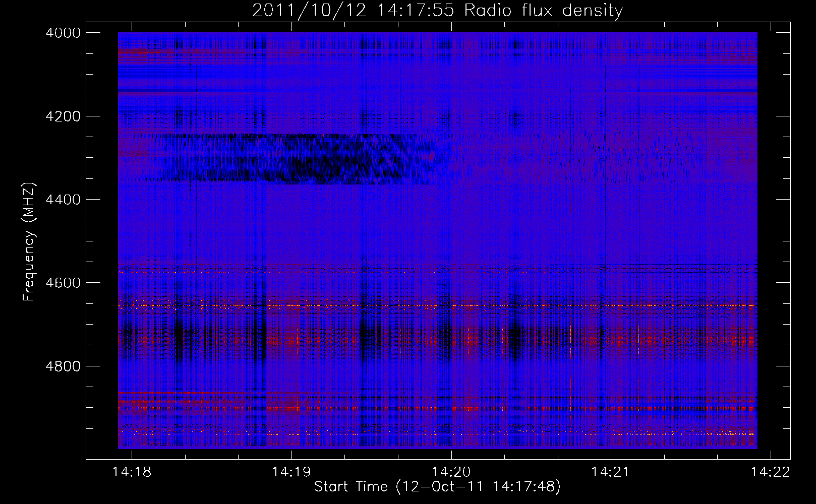Image resolution: width=816 pixels, height=504 pixels.
Task: Click the plot title "2011/10/12 14:17:55 Radio flux density"
Action: pyautogui.click(x=437, y=10)
